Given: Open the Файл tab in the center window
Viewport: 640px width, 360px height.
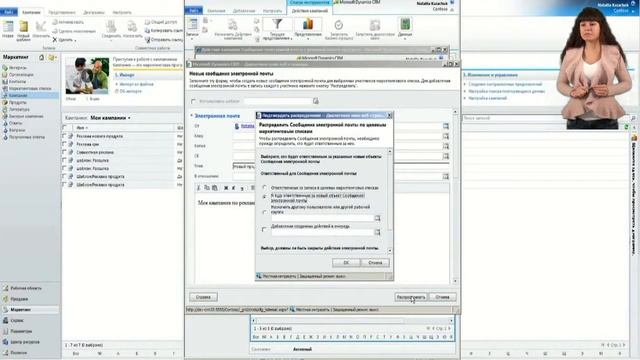Looking at the screenshot, I should coord(193,10).
